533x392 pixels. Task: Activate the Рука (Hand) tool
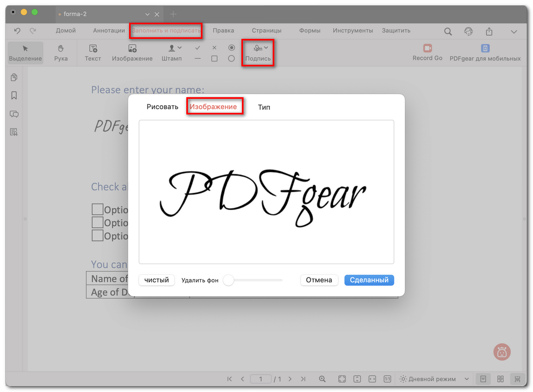pos(60,53)
